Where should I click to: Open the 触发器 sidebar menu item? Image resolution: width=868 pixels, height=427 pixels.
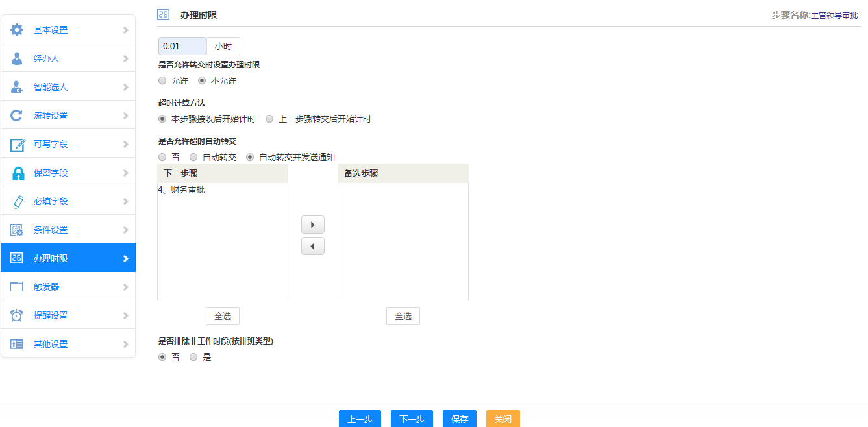[x=68, y=287]
